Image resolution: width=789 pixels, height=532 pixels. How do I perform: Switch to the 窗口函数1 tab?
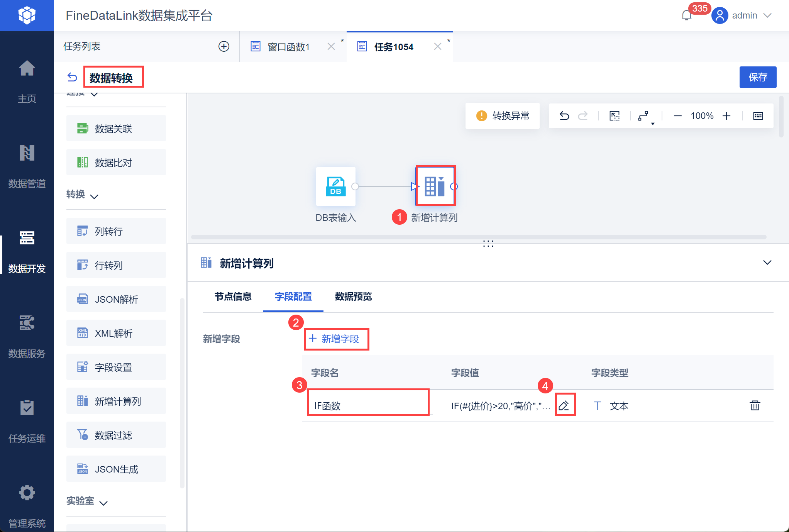pos(288,47)
